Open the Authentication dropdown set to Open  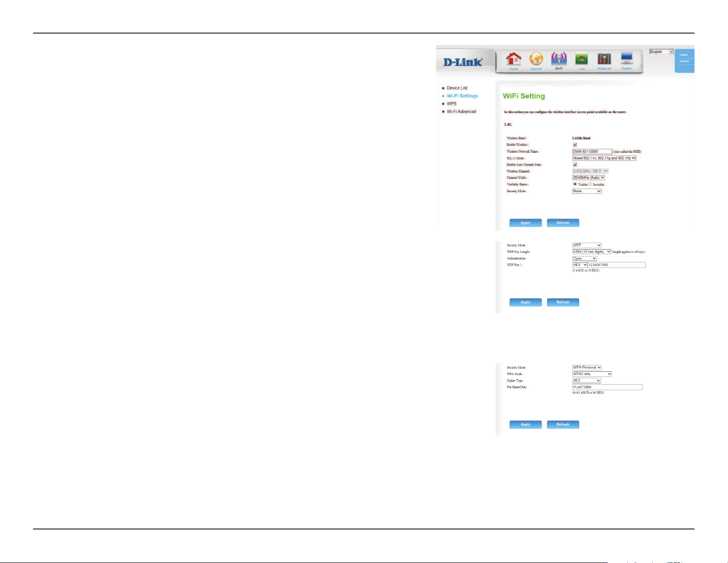click(584, 258)
